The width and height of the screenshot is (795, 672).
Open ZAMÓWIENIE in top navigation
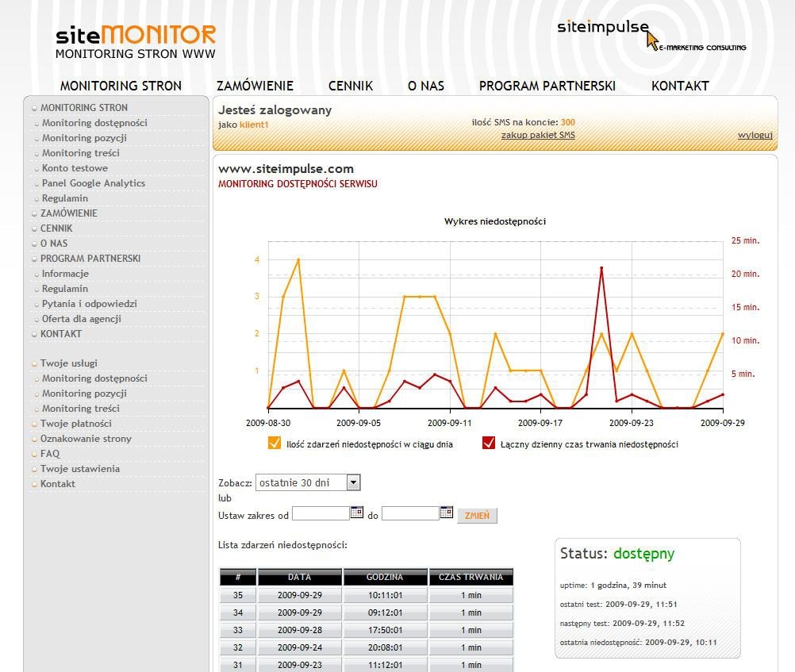255,86
